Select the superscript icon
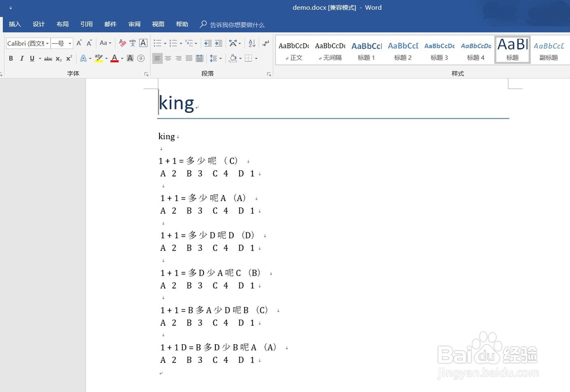The image size is (570, 392). [68, 58]
